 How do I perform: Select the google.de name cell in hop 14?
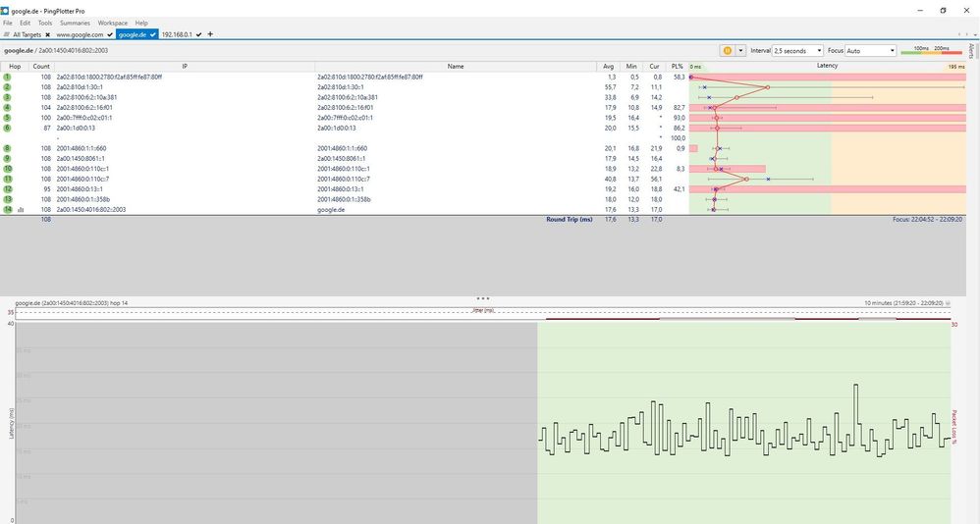pyautogui.click(x=331, y=210)
